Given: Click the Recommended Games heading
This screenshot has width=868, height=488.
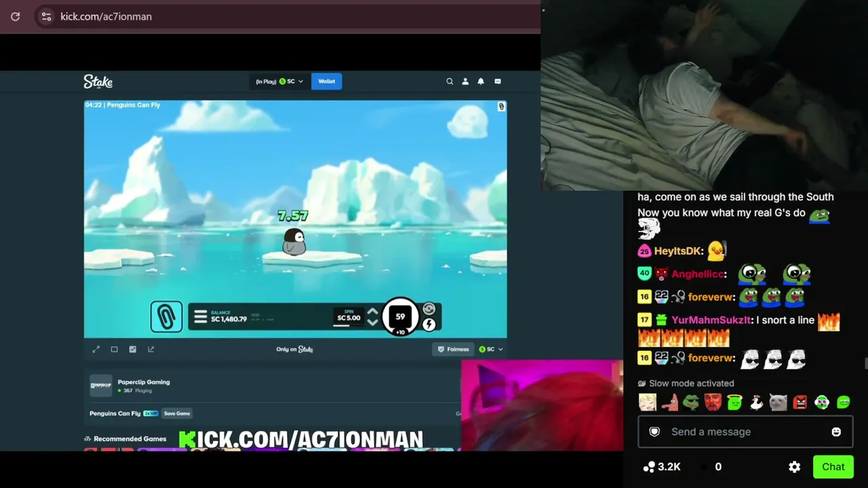Looking at the screenshot, I should click(130, 439).
